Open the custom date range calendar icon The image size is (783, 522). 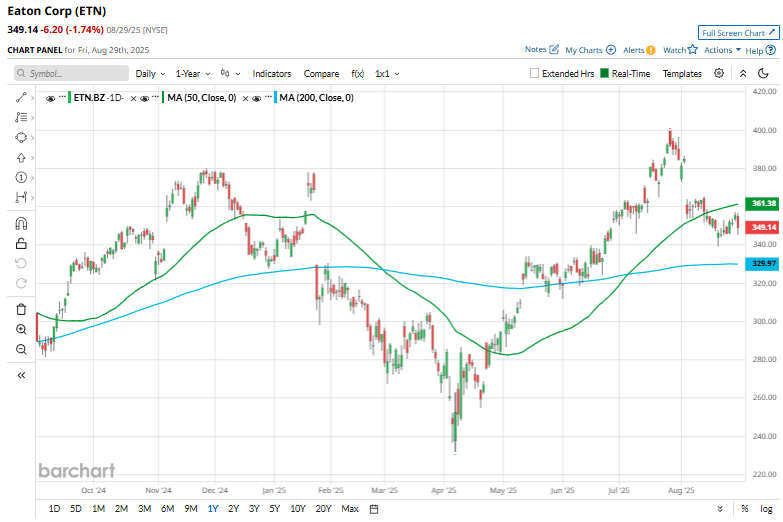point(374,509)
